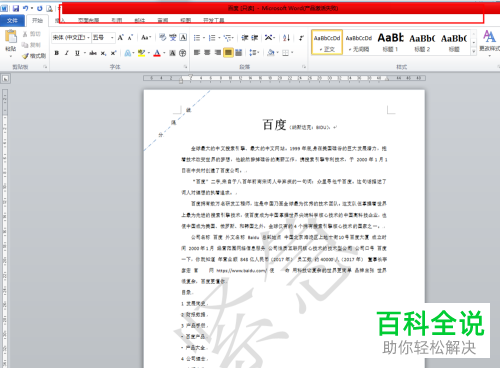Shrink font size with the small A icon
The height and width of the screenshot is (368, 500).
coord(130,37)
